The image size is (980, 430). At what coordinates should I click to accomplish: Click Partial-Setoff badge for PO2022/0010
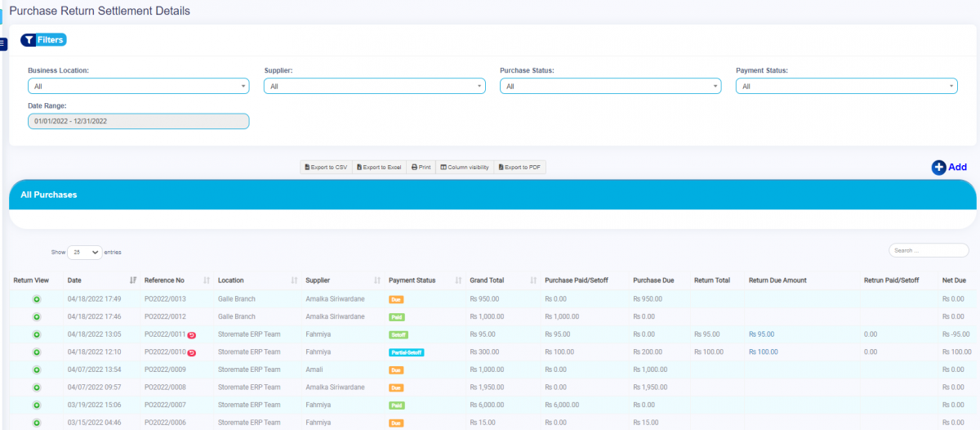(x=406, y=352)
